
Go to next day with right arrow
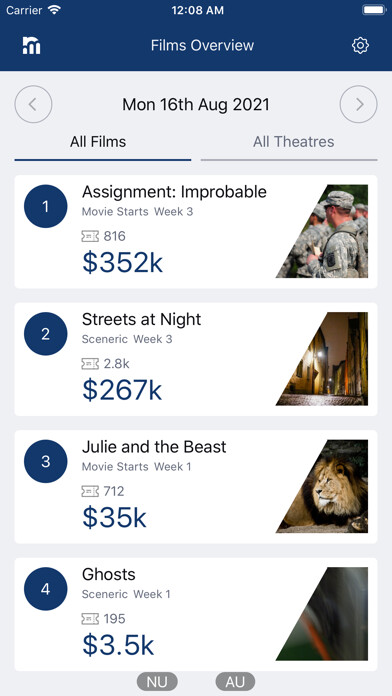359,104
